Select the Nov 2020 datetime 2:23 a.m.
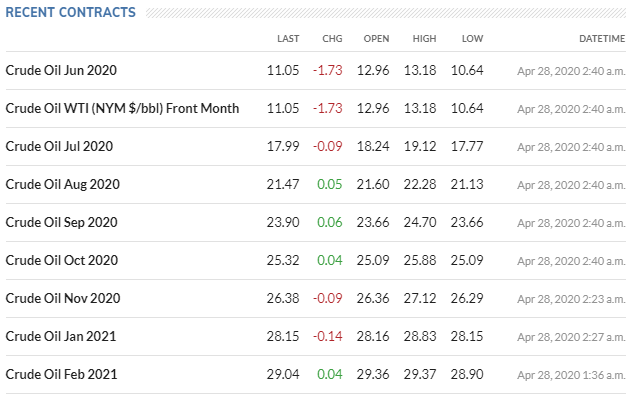Viewport: 640px width, 397px height. click(571, 299)
